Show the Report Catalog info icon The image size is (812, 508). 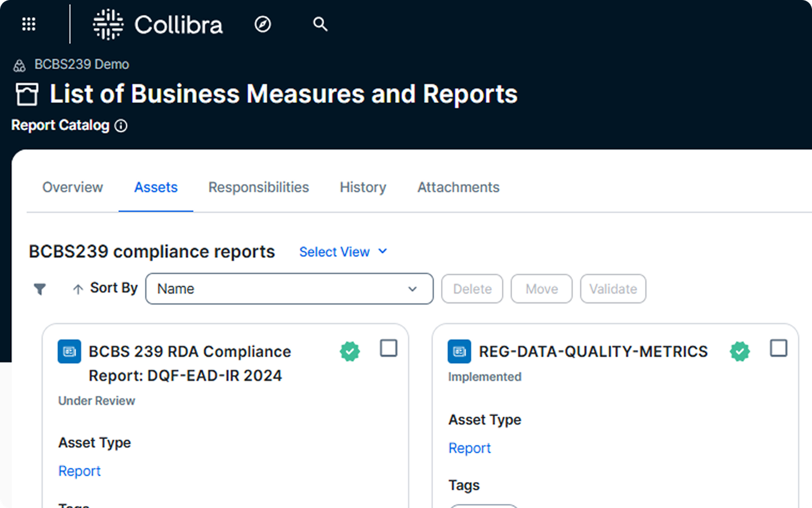point(121,126)
